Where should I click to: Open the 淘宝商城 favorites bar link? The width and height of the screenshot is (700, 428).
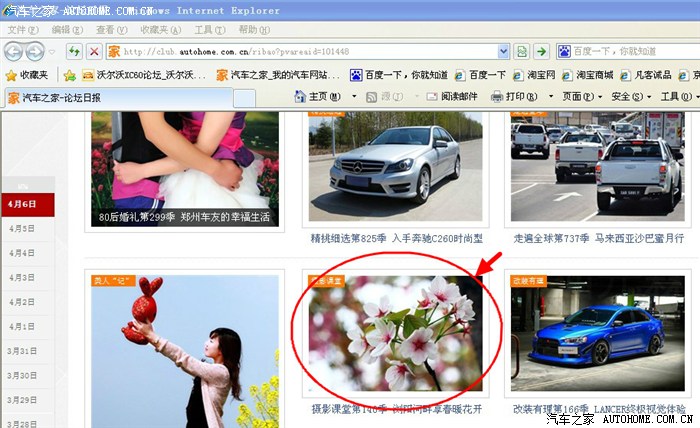pos(586,75)
